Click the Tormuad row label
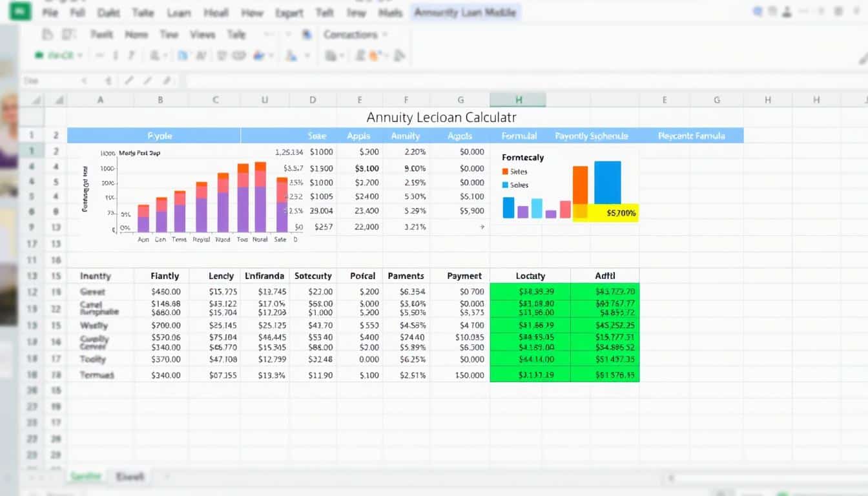The height and width of the screenshot is (496, 868). 96,375
